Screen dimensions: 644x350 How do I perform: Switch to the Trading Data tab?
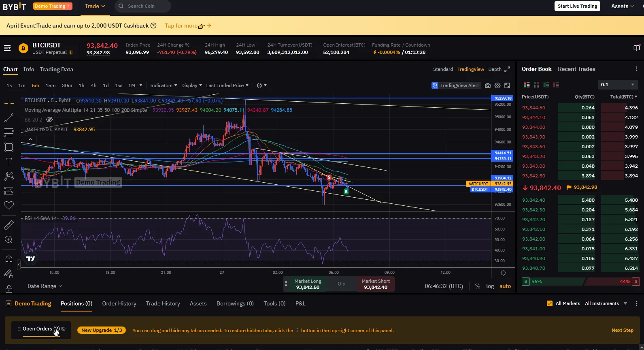pos(57,69)
